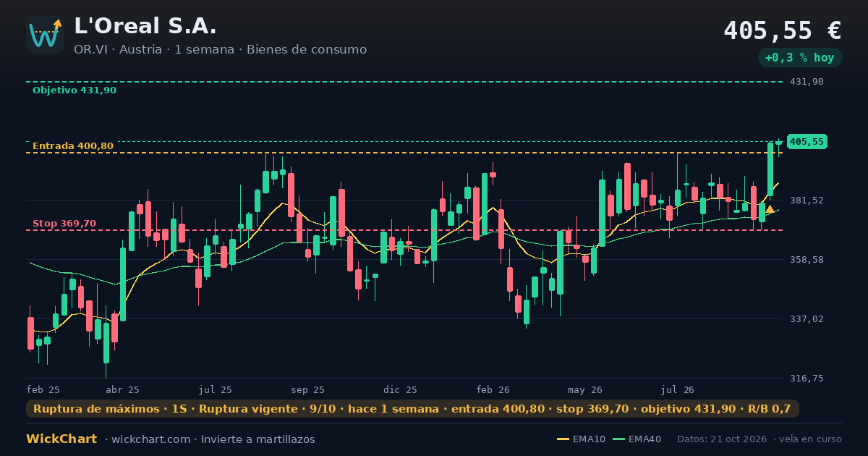Click the Stop 369,70 line label
Screen dimensions: 868x456
pos(64,224)
